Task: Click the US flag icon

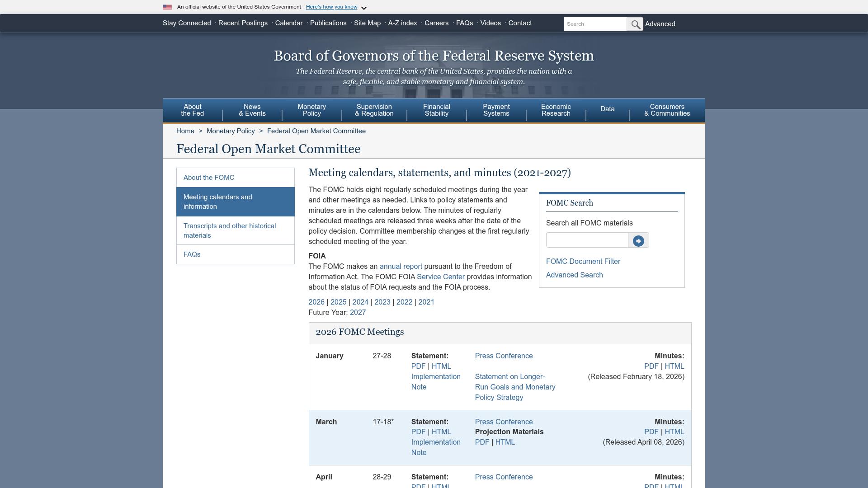Action: [x=167, y=7]
